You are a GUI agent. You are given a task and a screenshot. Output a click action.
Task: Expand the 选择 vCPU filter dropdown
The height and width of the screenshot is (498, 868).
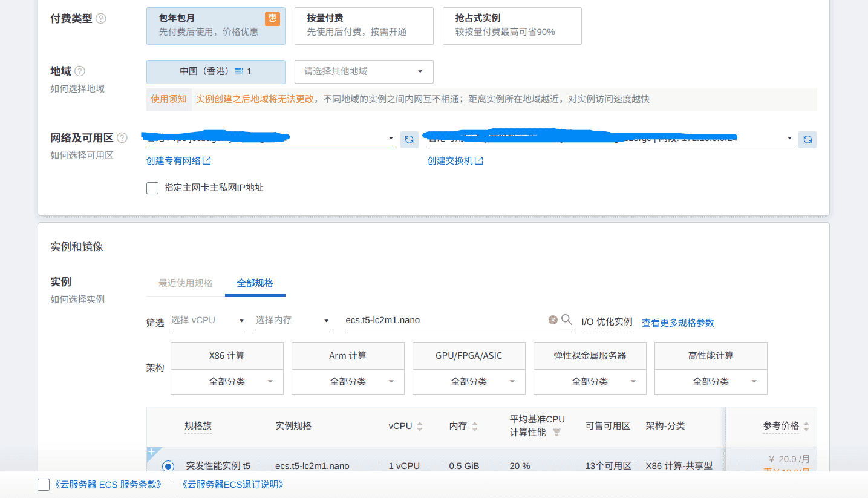click(208, 320)
